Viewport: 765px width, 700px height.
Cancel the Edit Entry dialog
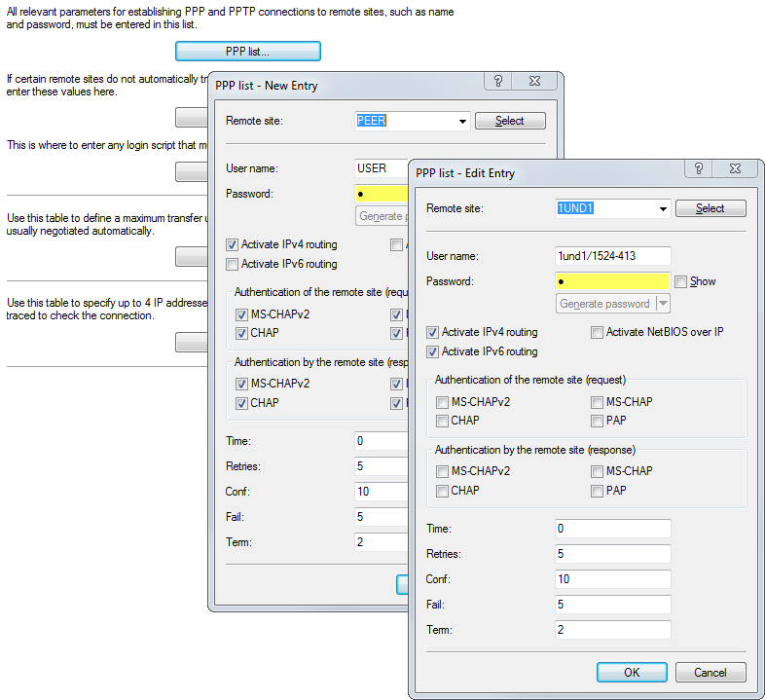click(710, 673)
